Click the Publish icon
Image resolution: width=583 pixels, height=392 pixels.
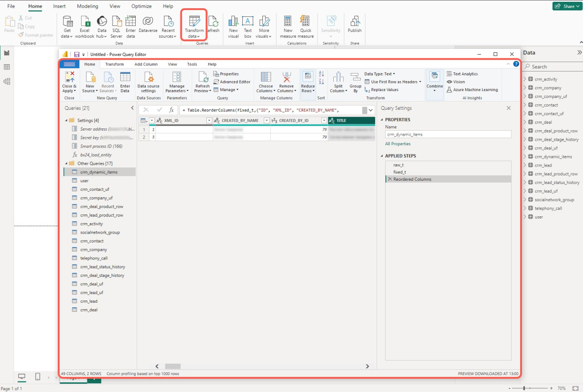pyautogui.click(x=354, y=22)
